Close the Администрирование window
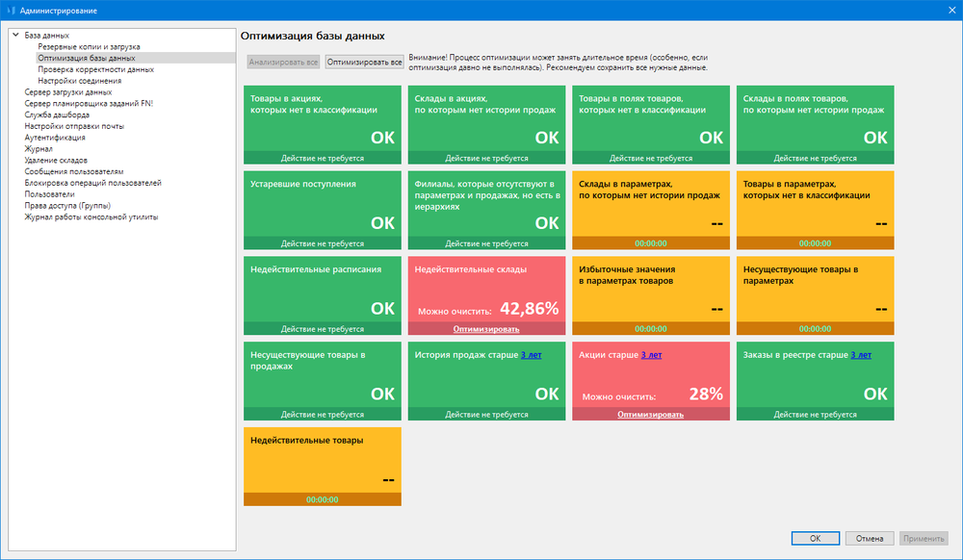The width and height of the screenshot is (963, 560). [947, 10]
